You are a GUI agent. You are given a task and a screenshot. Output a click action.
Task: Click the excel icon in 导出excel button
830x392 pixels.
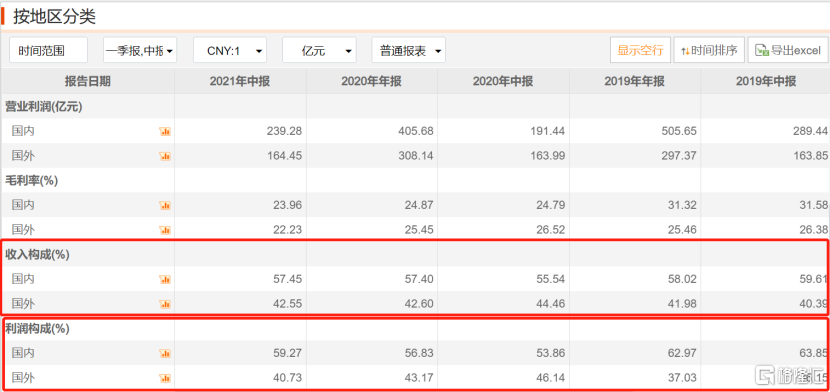point(762,50)
